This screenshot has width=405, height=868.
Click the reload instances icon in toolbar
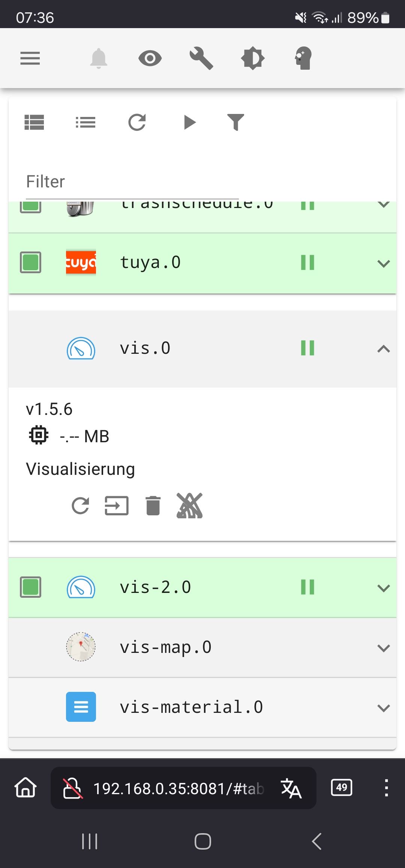pos(137,123)
